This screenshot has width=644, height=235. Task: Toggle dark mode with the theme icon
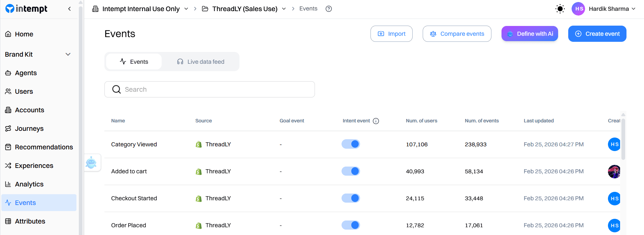(x=560, y=9)
